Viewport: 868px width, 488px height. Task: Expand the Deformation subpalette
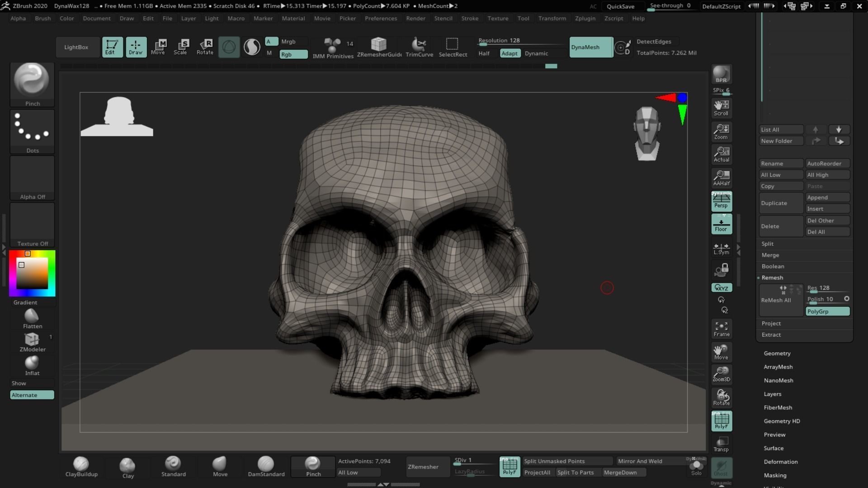point(780,462)
